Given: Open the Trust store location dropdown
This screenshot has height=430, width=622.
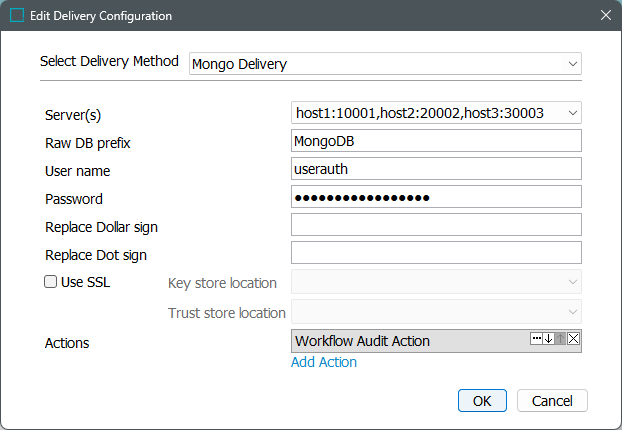Looking at the screenshot, I should tap(435, 313).
